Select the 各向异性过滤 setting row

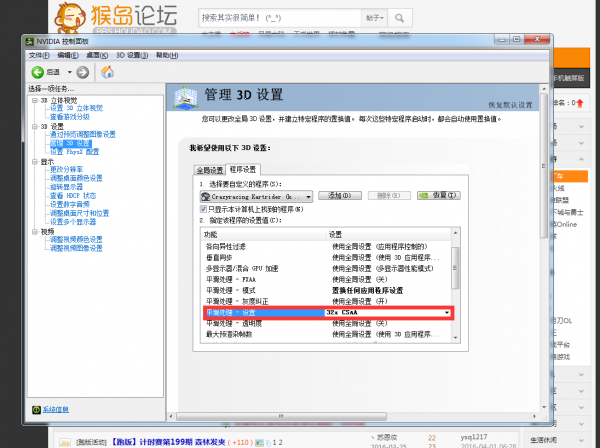tap(326, 247)
